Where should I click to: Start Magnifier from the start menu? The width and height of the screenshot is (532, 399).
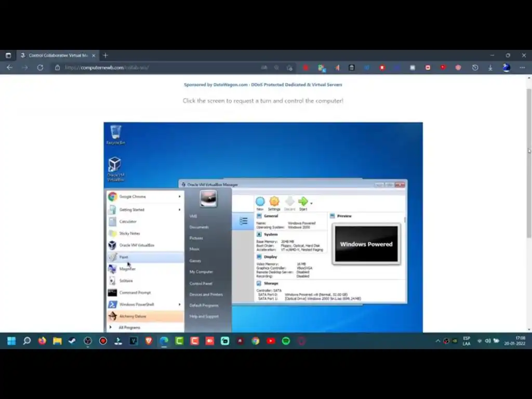[x=145, y=269]
